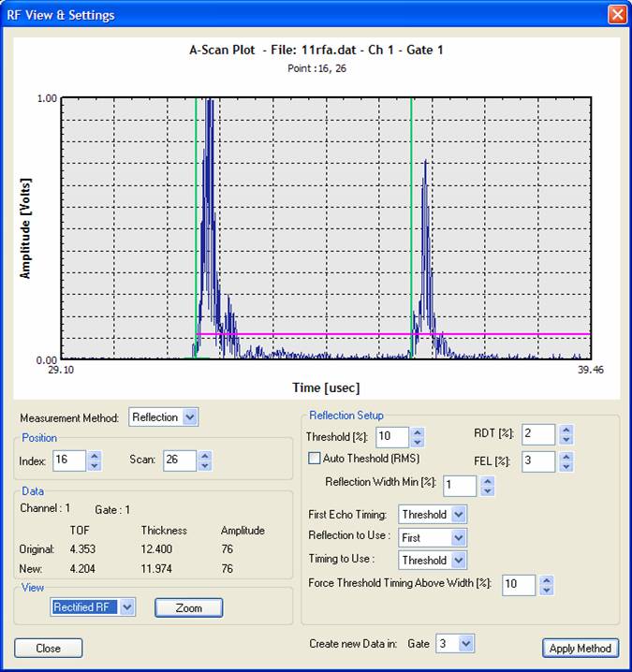Increment Threshold [%] using up arrow
The image size is (632, 672).
tap(418, 432)
